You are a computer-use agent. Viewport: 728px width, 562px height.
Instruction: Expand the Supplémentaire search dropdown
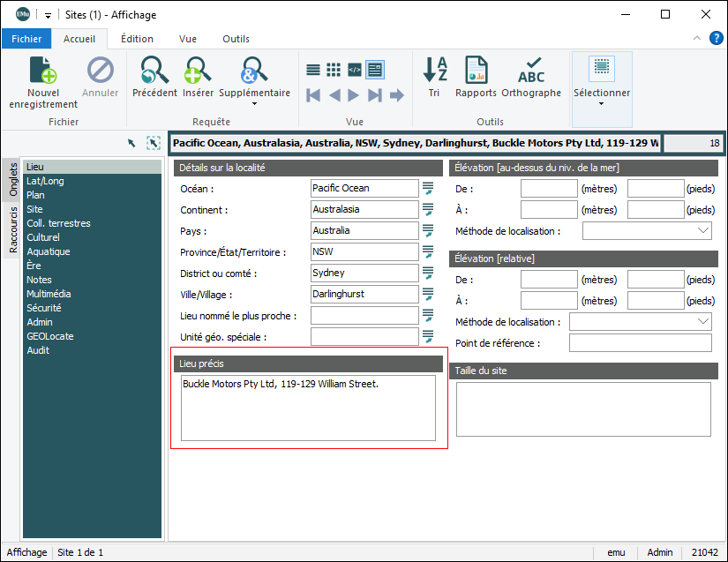coord(254,103)
